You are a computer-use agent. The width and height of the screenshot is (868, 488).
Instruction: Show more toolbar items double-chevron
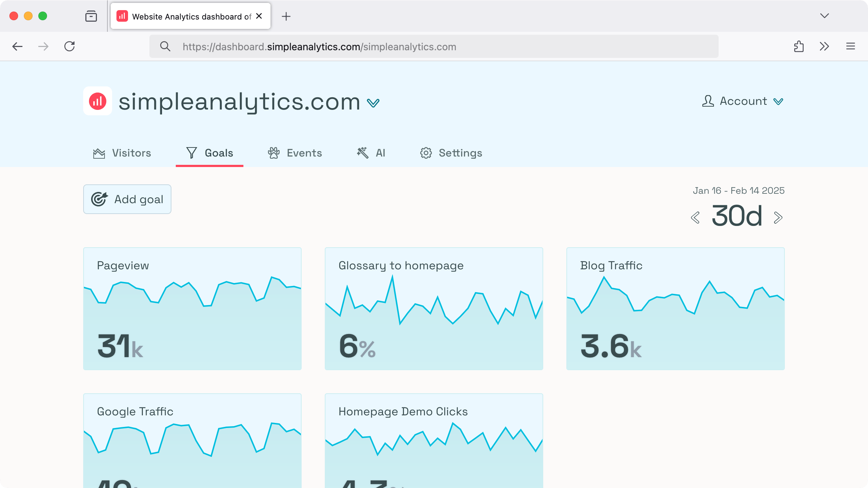coord(824,46)
